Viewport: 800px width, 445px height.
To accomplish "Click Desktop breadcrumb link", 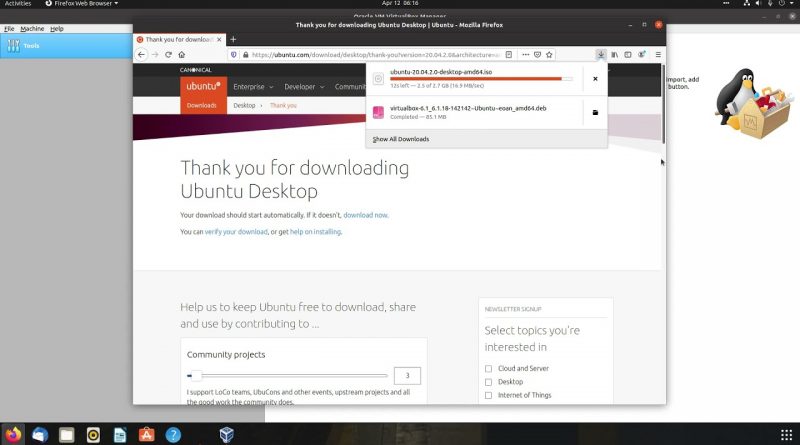I will (x=244, y=105).
